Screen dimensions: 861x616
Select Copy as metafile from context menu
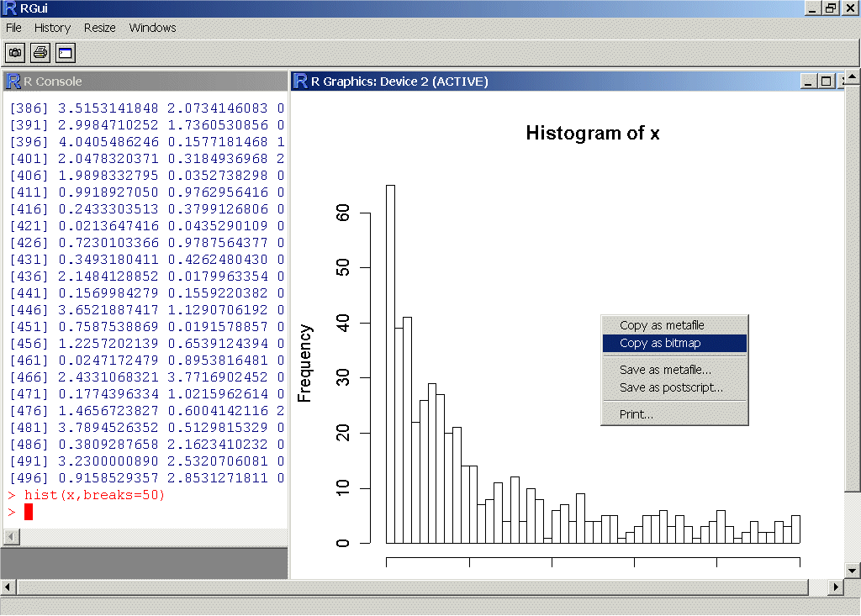pyautogui.click(x=662, y=325)
